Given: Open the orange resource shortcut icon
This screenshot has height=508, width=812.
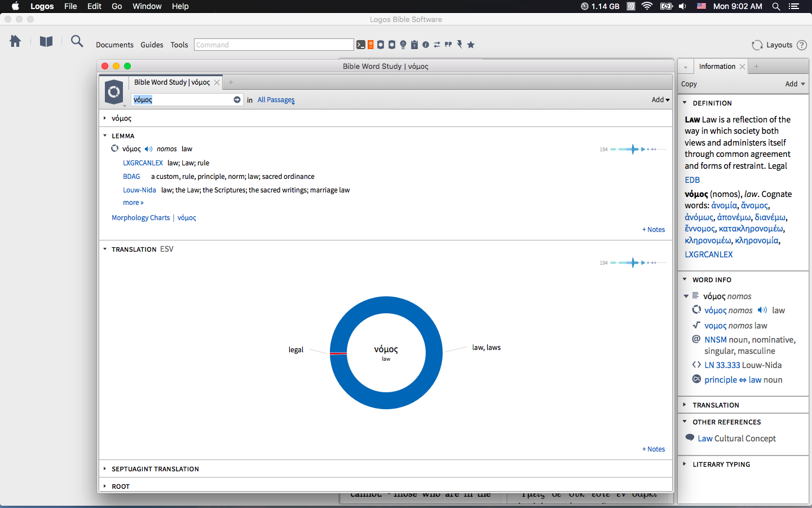Looking at the screenshot, I should pyautogui.click(x=370, y=45).
